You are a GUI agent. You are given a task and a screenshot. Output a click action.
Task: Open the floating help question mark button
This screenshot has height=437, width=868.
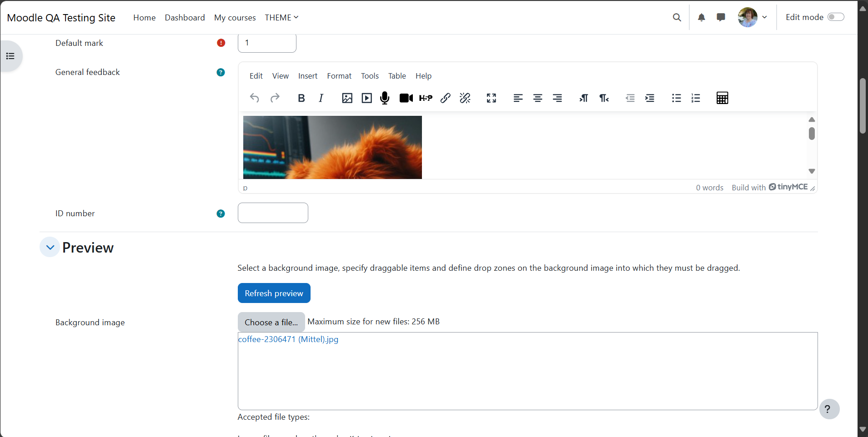(829, 409)
